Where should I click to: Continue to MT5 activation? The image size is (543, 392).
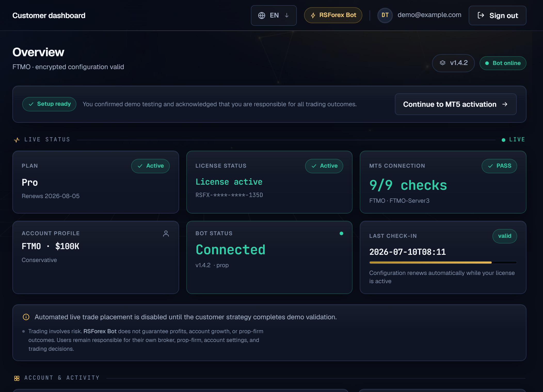coord(456,104)
